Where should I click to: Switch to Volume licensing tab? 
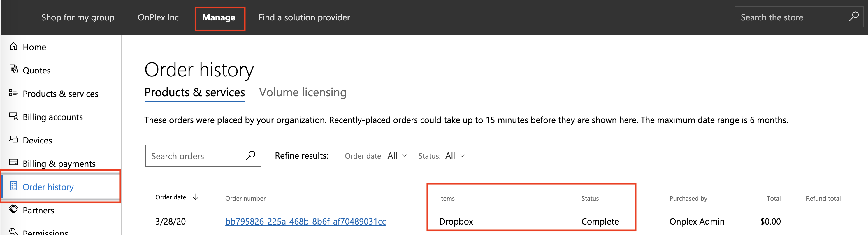point(303,92)
